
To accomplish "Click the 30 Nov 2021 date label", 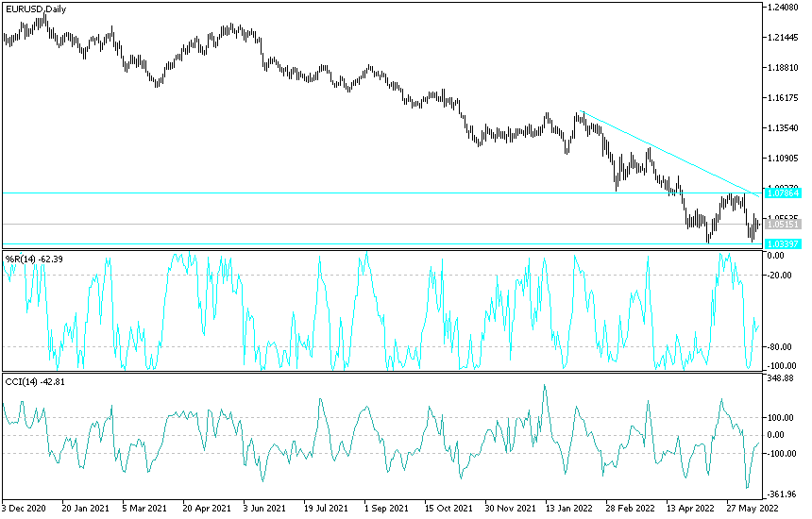I will [511, 509].
